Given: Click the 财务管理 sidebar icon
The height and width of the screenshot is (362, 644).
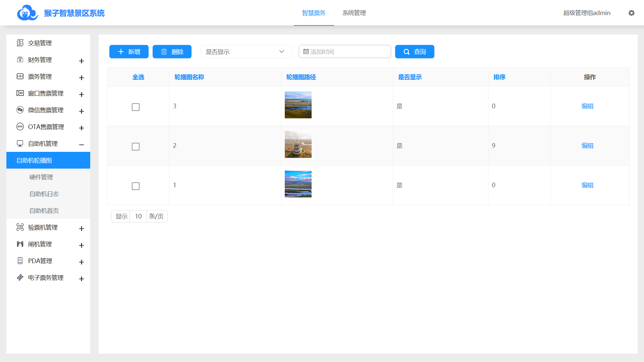Looking at the screenshot, I should (20, 60).
